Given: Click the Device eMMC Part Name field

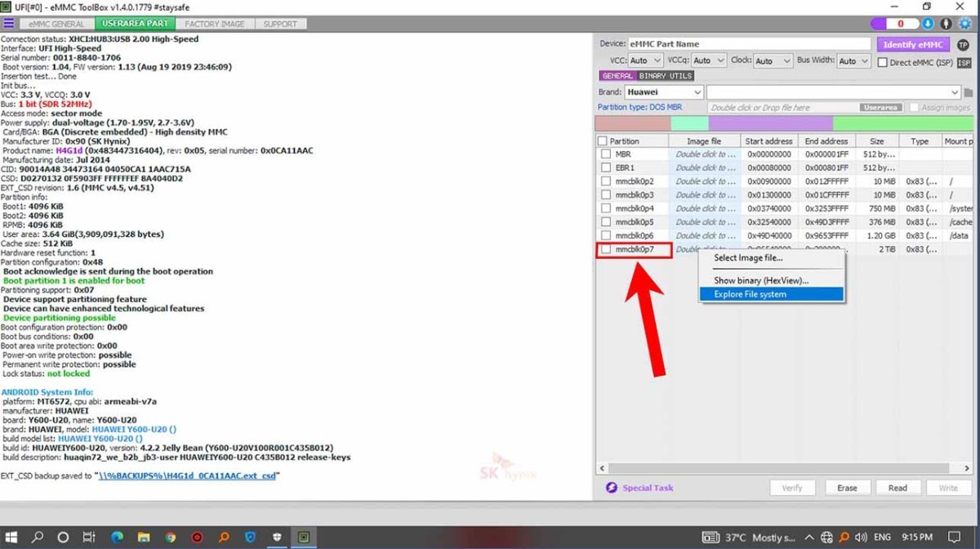Looking at the screenshot, I should coord(749,44).
